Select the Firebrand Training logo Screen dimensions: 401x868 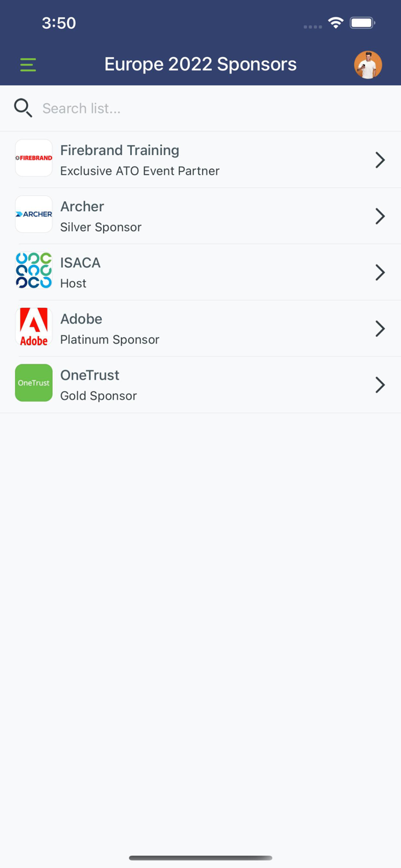point(33,157)
